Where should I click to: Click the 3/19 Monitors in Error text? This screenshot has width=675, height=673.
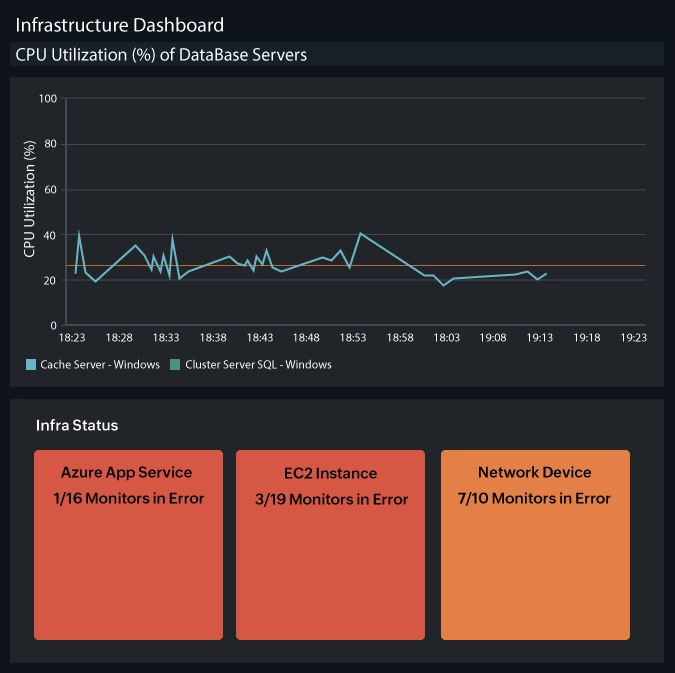(330, 499)
